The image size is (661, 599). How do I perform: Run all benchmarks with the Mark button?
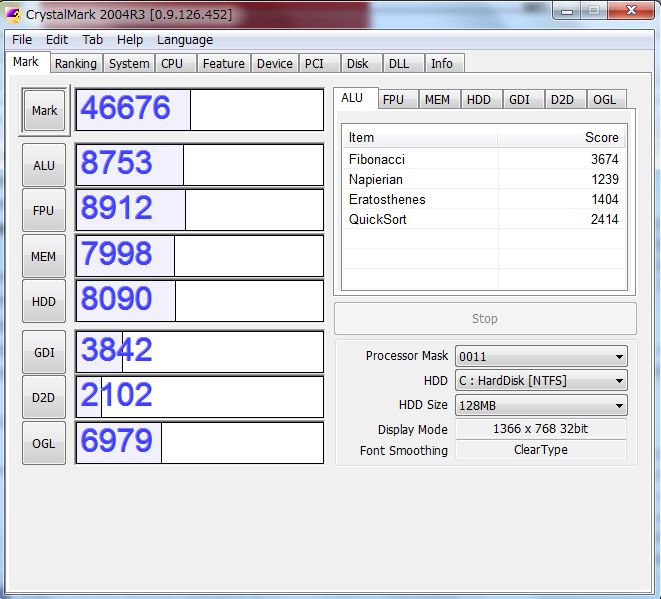point(44,110)
